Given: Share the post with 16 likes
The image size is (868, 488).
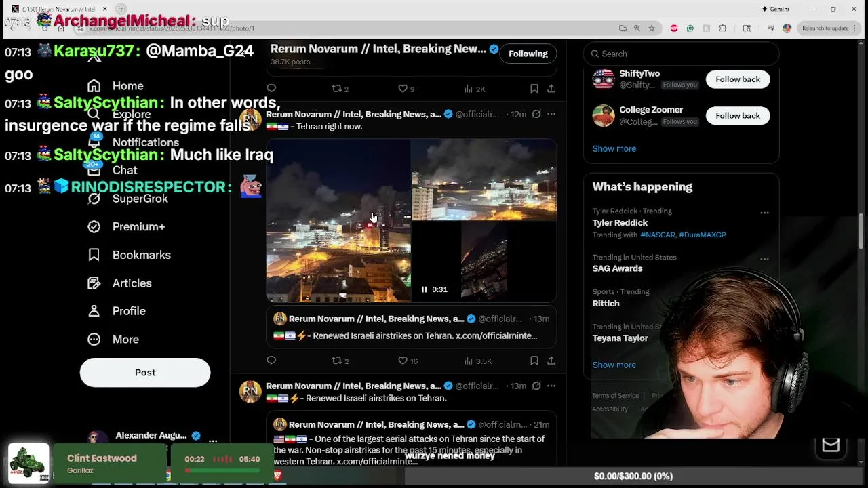Looking at the screenshot, I should (x=551, y=361).
